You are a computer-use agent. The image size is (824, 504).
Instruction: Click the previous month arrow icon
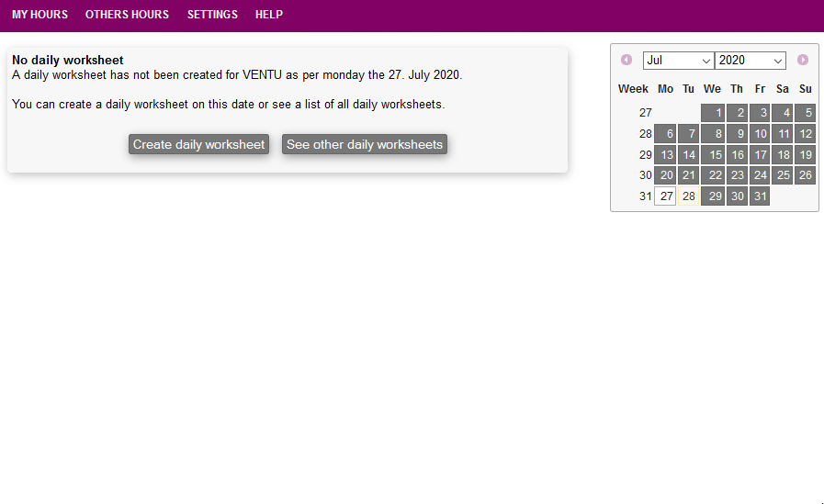coord(626,60)
